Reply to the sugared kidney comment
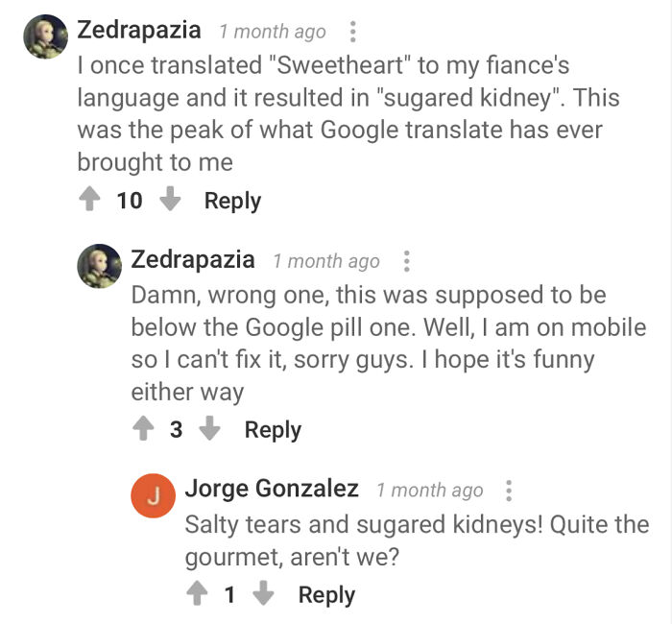 (232, 201)
